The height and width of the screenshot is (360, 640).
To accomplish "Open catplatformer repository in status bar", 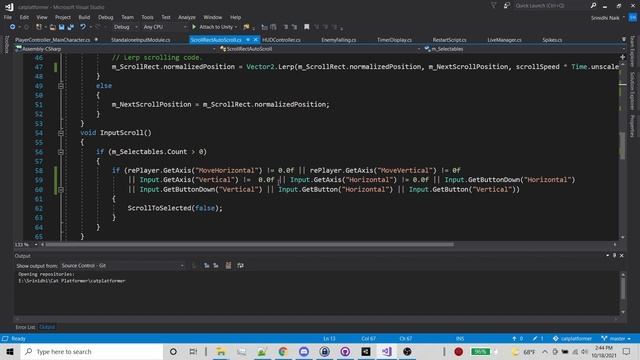I will tap(572, 339).
